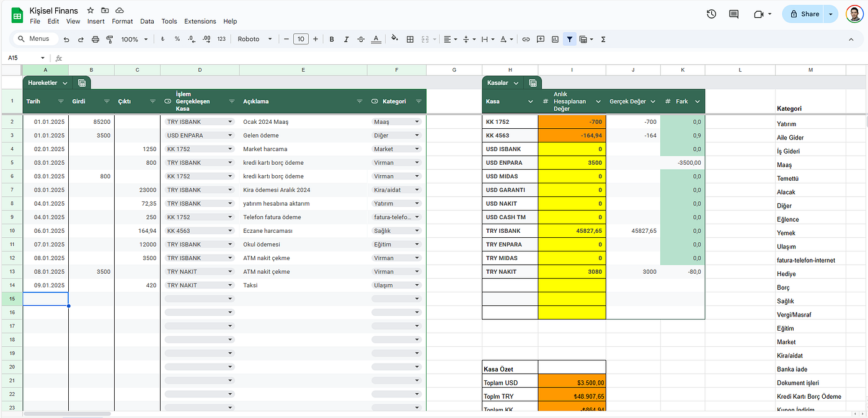This screenshot has width=868, height=418.
Task: Open the Data menu
Action: pos(147,21)
